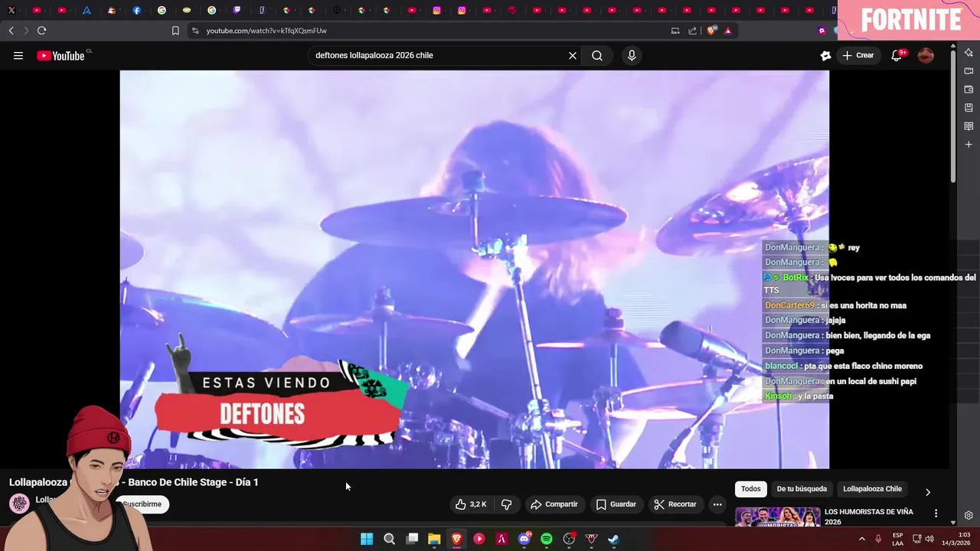The width and height of the screenshot is (980, 551).
Task: Click the share page icon in address bar
Action: (693, 31)
